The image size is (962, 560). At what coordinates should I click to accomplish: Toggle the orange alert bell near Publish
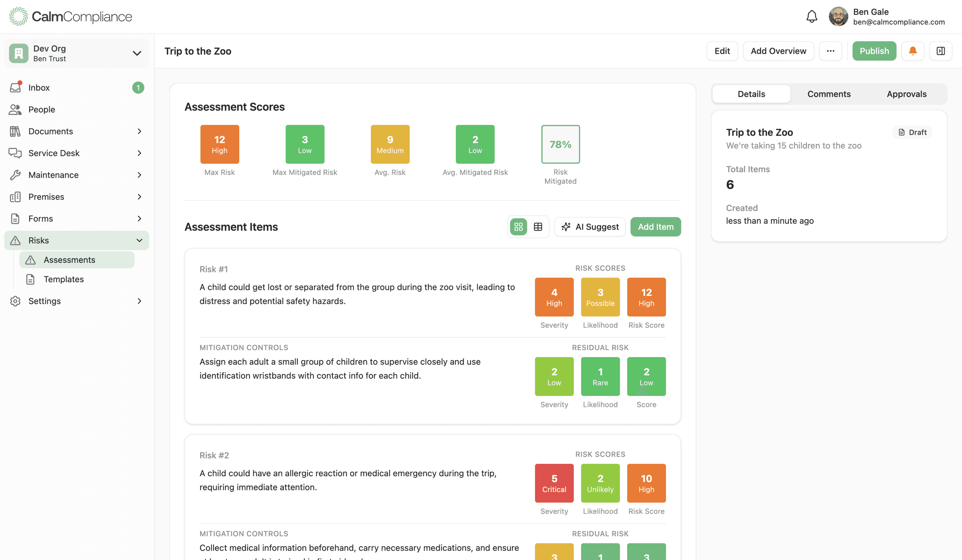click(913, 51)
